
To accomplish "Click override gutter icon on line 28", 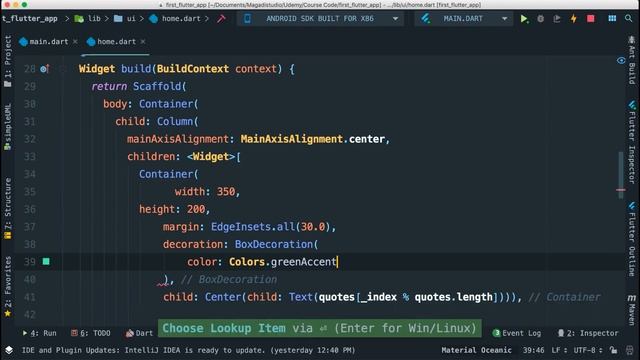I will pos(44,69).
